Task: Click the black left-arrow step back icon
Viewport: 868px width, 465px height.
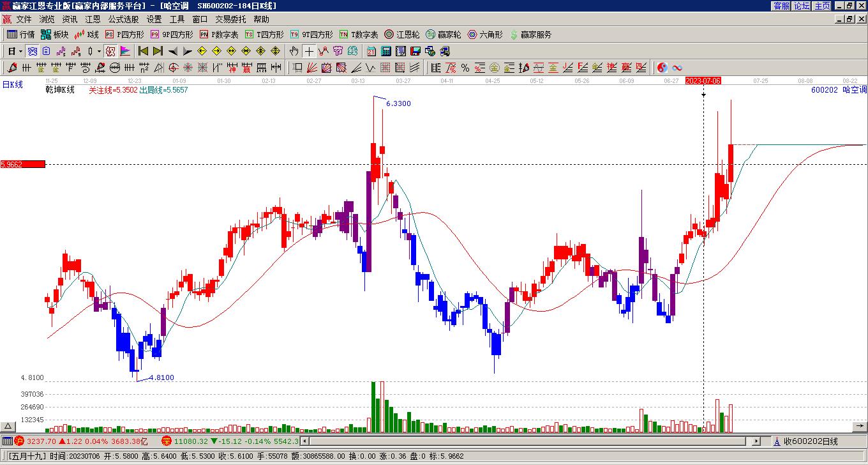Action: pos(172,51)
